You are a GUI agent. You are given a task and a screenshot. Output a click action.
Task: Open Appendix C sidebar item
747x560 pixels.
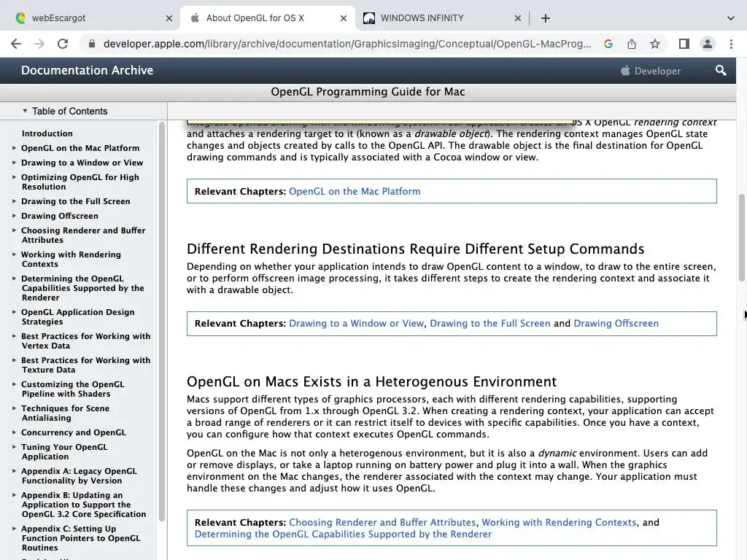[x=81, y=538]
